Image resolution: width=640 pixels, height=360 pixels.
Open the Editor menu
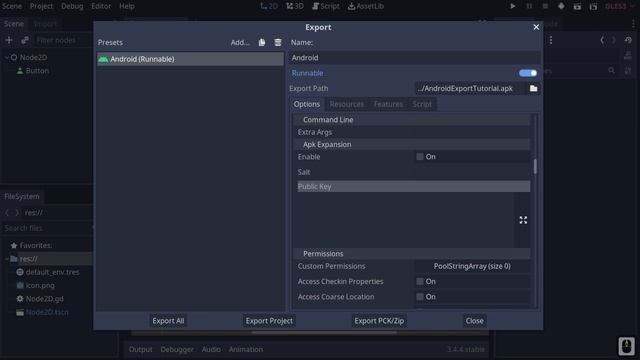[101, 6]
